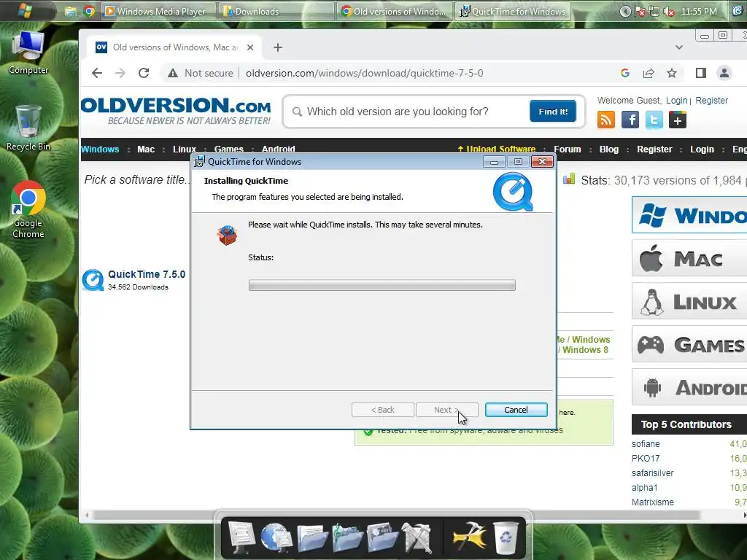Open the Login link near Welcome Guest
This screenshot has width=747, height=560.
click(x=676, y=101)
